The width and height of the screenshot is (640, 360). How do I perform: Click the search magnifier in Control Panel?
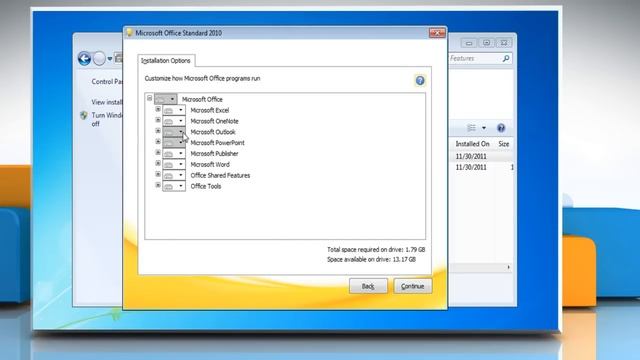pos(506,58)
